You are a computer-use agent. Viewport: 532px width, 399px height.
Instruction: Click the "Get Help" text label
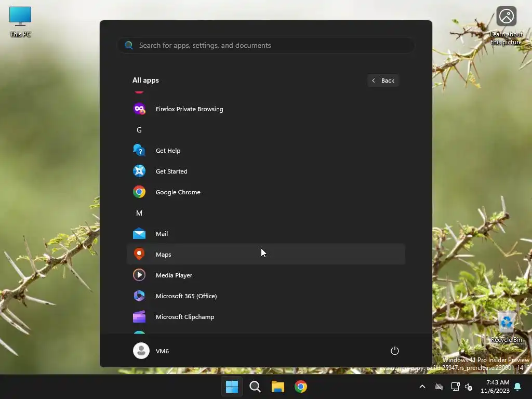[x=168, y=151]
